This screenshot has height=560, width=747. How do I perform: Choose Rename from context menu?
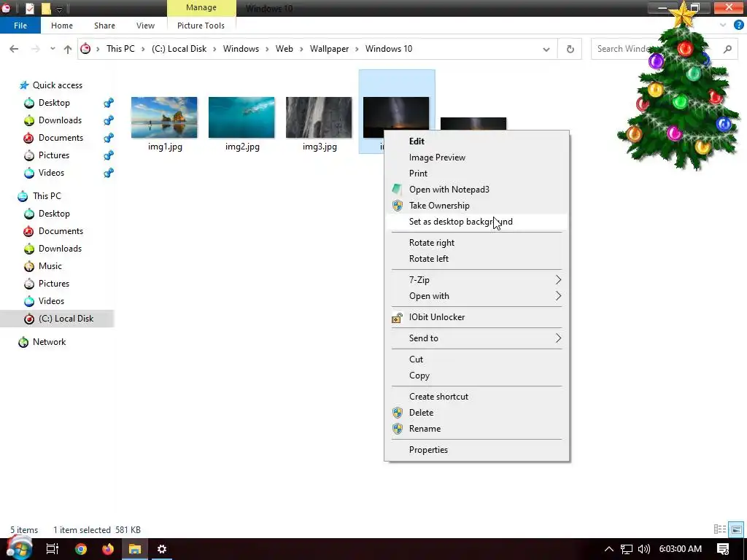point(476,429)
